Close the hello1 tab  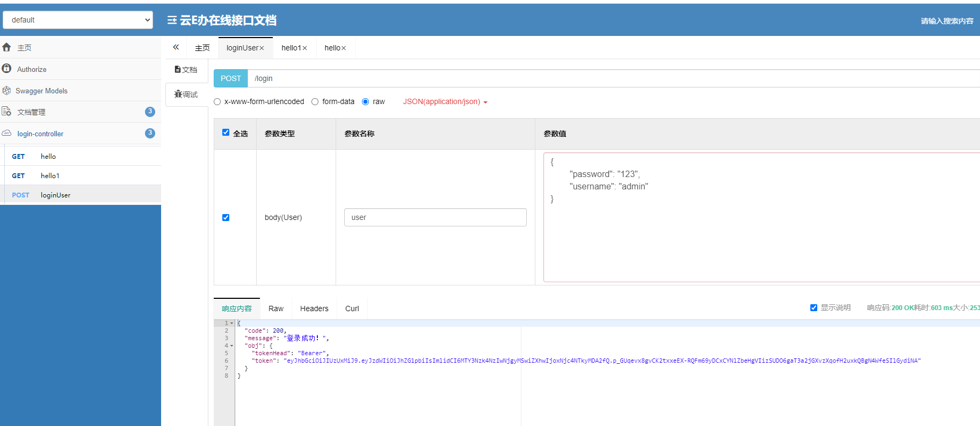point(305,48)
